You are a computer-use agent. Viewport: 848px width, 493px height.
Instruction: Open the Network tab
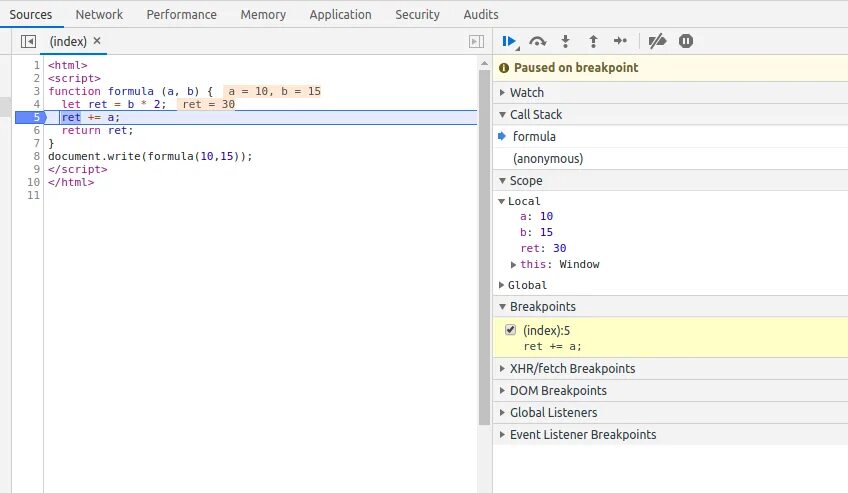(99, 15)
